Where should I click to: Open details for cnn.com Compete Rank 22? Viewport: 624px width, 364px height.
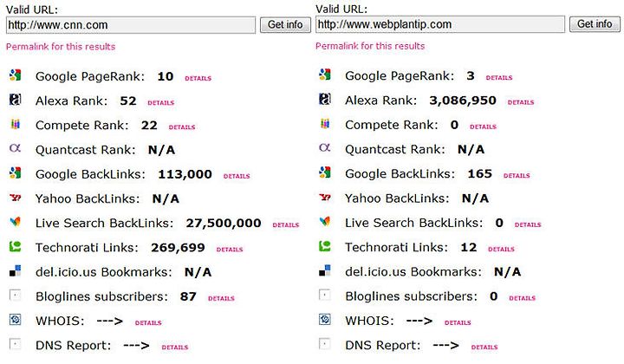[x=182, y=127]
